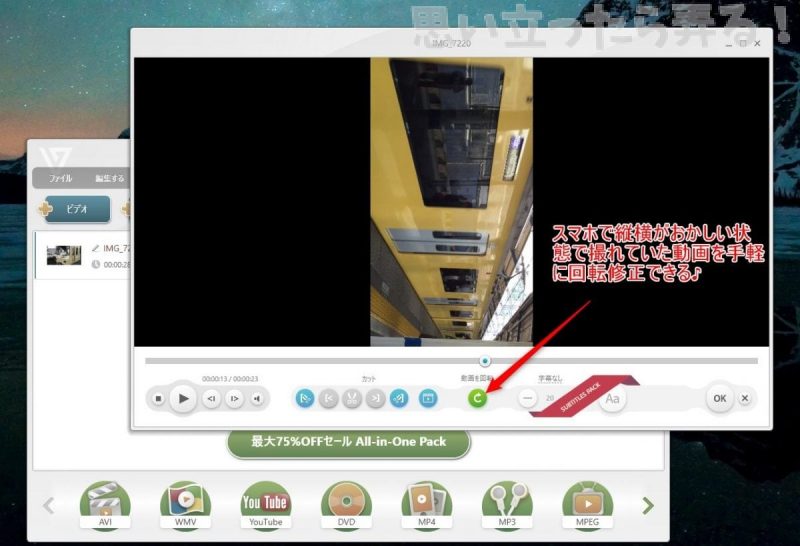Click the clock duration icon in file row
This screenshot has width=800, height=546.
pyautogui.click(x=95, y=264)
